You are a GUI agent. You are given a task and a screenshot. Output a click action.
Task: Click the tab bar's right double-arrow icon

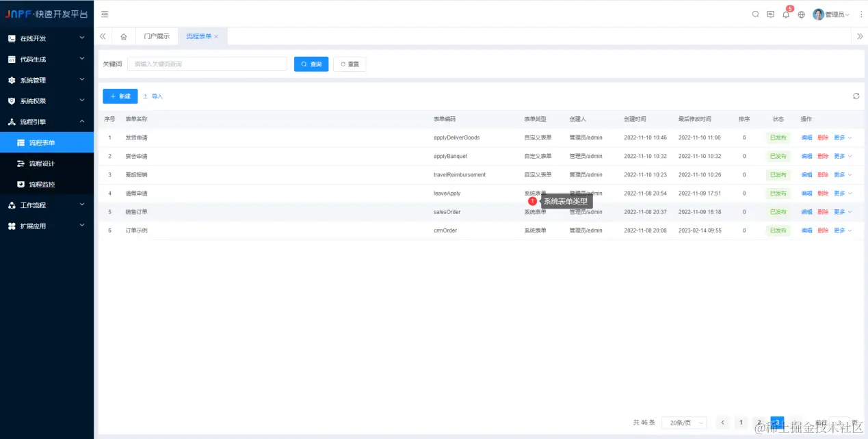click(860, 36)
